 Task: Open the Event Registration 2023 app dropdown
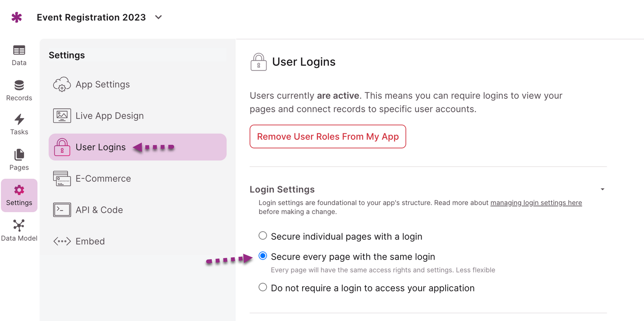tap(158, 17)
